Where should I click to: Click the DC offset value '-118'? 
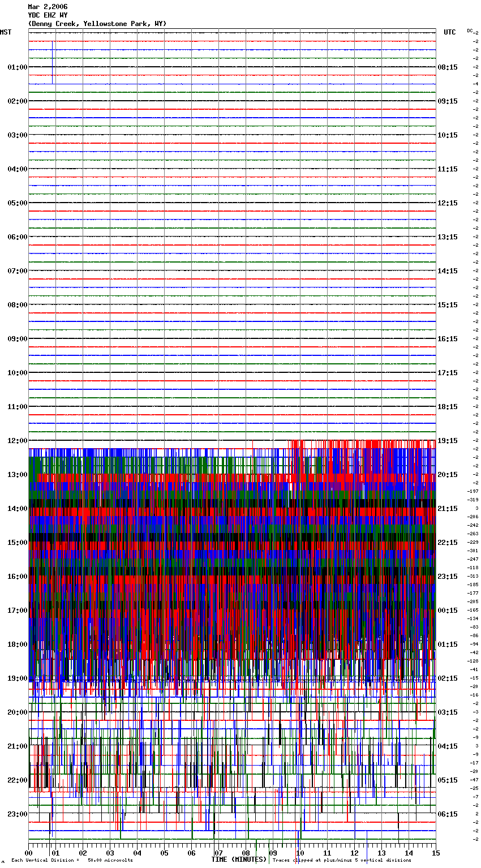tap(473, 568)
